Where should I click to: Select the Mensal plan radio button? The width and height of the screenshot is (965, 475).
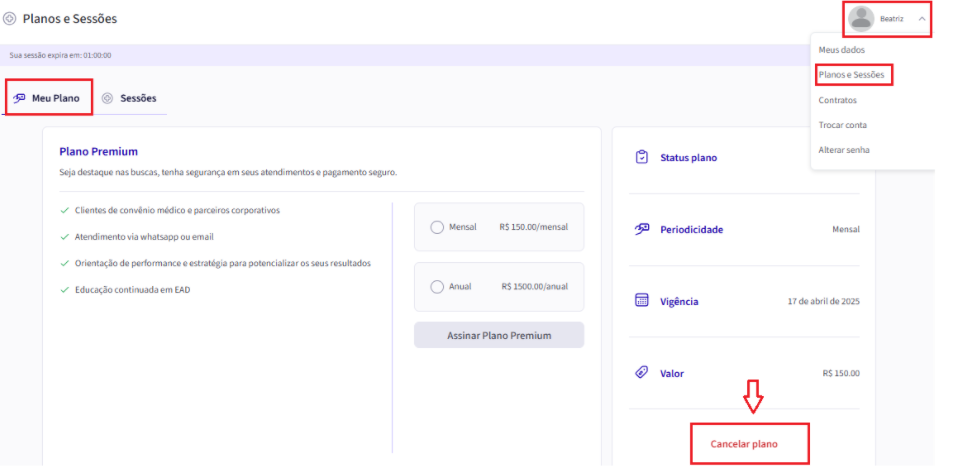pos(437,227)
